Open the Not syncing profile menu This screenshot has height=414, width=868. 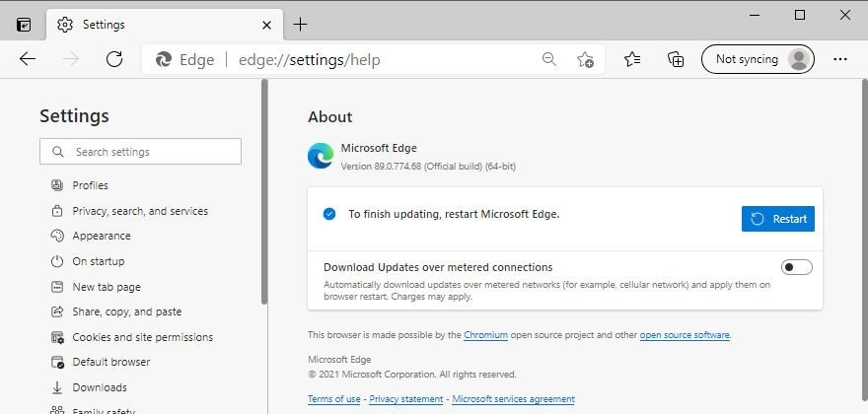tap(758, 59)
